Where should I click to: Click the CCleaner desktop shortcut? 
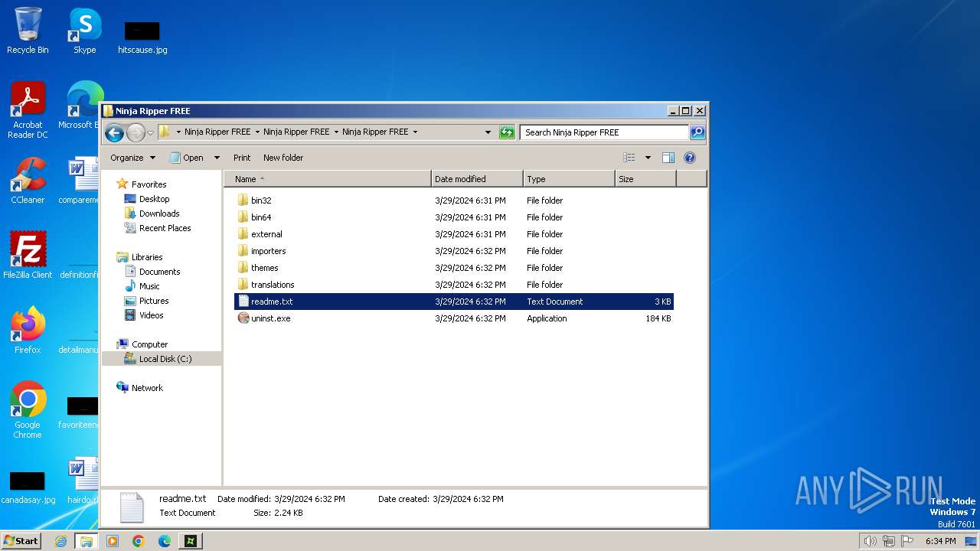28,181
